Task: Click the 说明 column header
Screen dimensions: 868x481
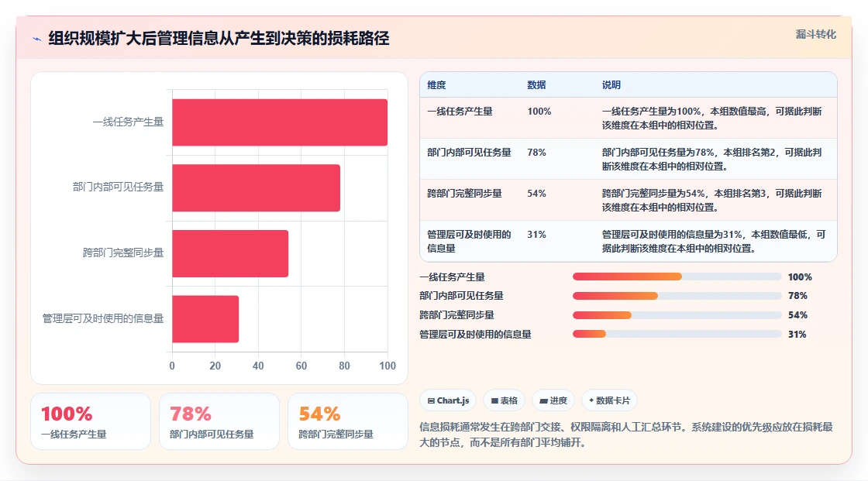Action: 611,84
